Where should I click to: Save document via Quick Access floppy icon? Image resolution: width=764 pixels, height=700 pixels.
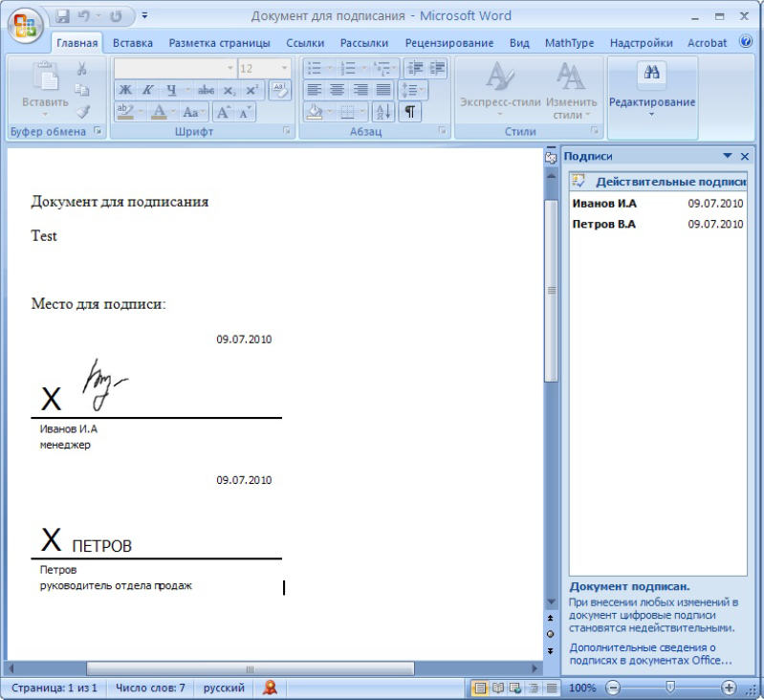tap(63, 16)
